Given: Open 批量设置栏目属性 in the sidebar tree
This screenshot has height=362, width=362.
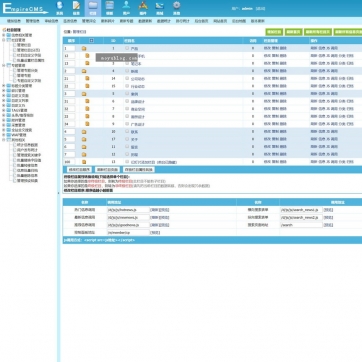Looking at the screenshot, I should pos(31,61).
